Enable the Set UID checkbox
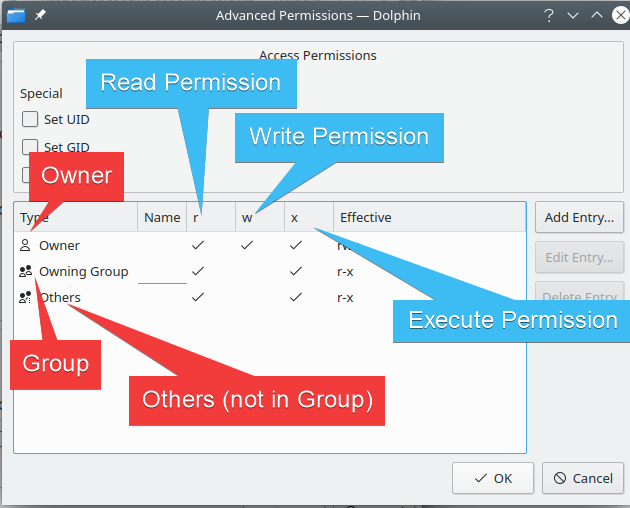This screenshot has width=630, height=508. 30,119
